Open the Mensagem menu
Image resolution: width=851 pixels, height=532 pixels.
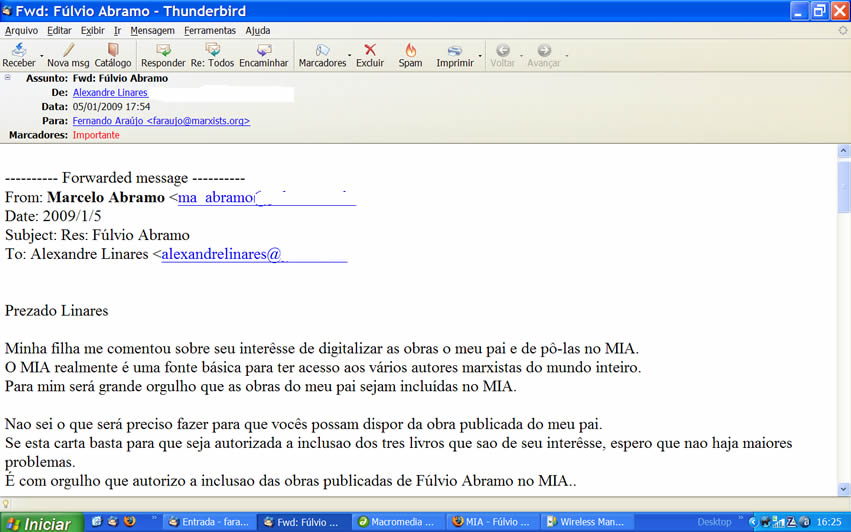(152, 31)
